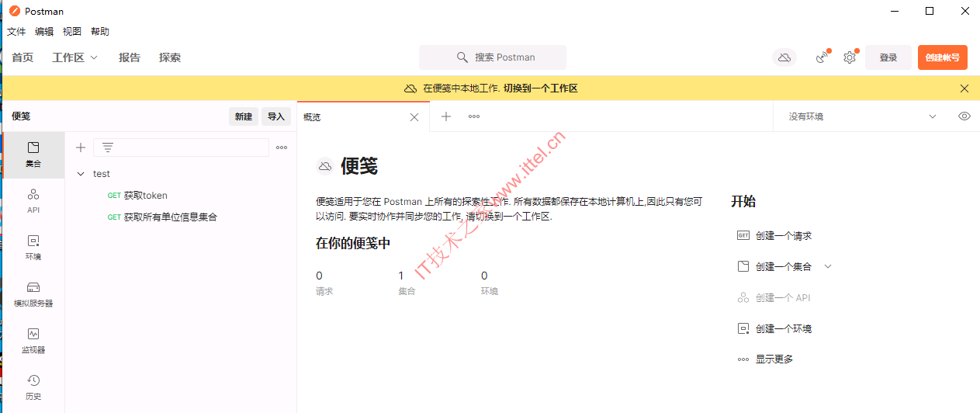The height and width of the screenshot is (413, 980).
Task: Open the 集合 collections sidebar tab
Action: tap(33, 155)
